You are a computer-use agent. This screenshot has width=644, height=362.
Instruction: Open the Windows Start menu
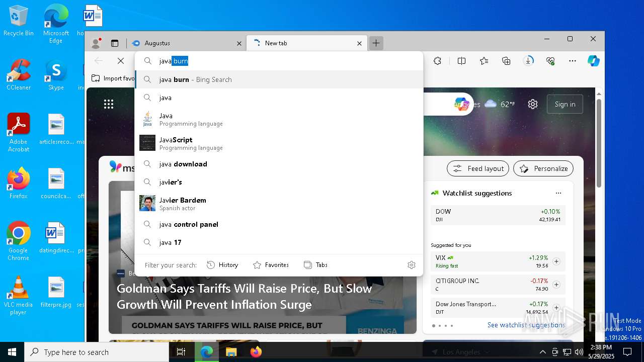coord(12,352)
